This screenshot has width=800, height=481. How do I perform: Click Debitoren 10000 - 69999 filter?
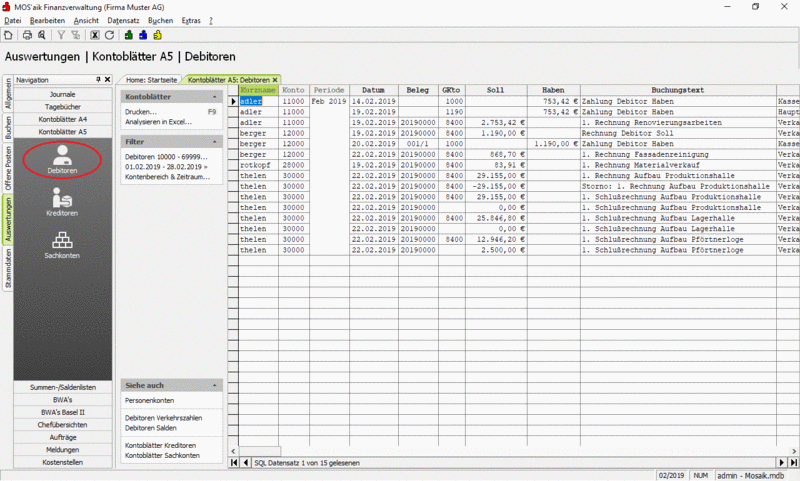tap(166, 157)
